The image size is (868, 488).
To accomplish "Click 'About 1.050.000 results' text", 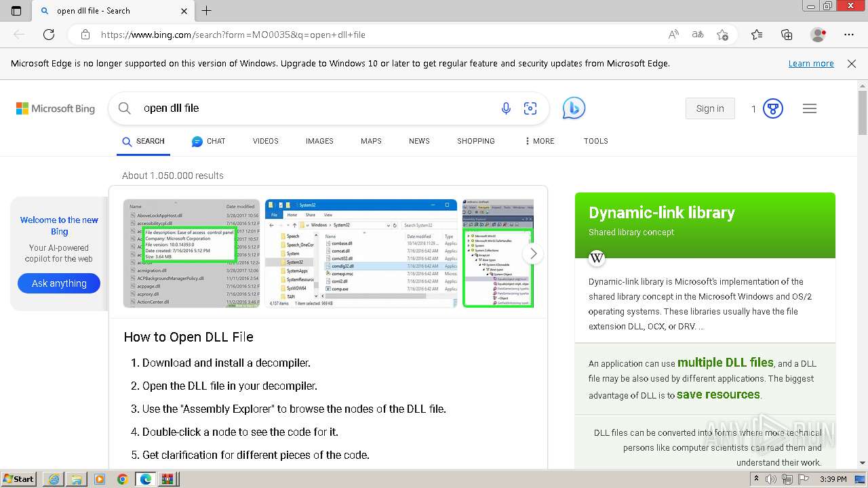I will click(173, 176).
